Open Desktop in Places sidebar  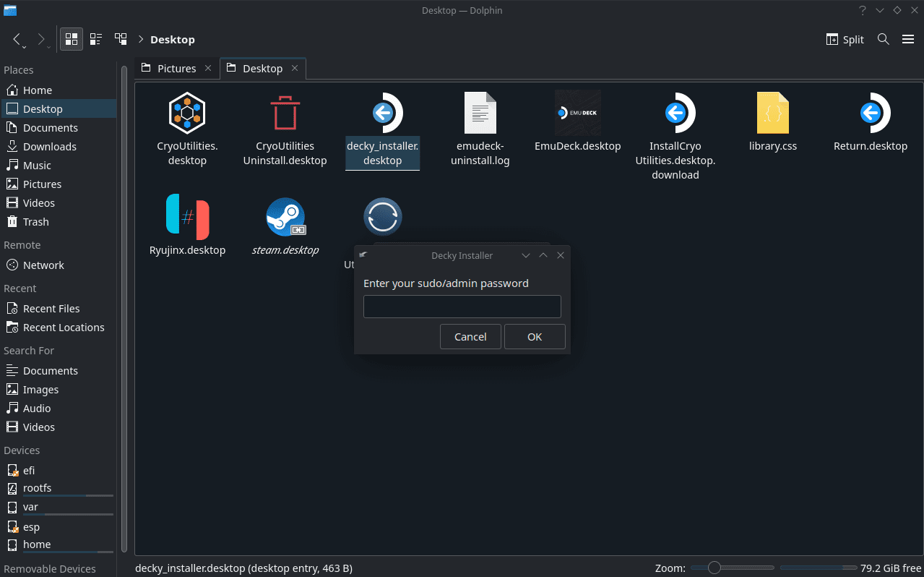tap(59, 109)
